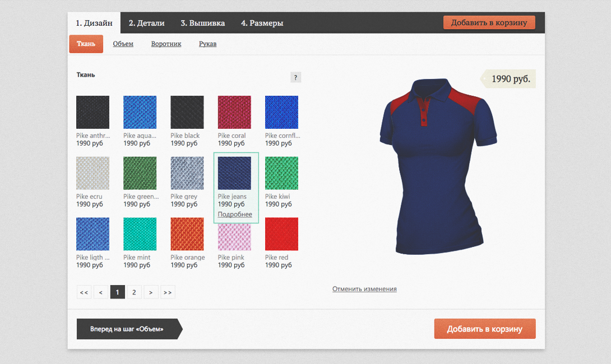Pick the Pike pink fabric swatch
611x364 pixels.
click(x=234, y=237)
